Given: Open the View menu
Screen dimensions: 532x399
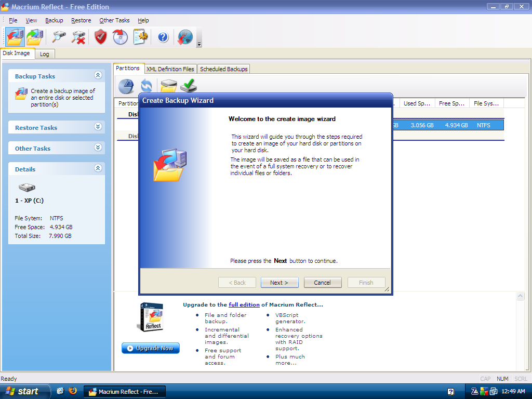Looking at the screenshot, I should [x=31, y=20].
